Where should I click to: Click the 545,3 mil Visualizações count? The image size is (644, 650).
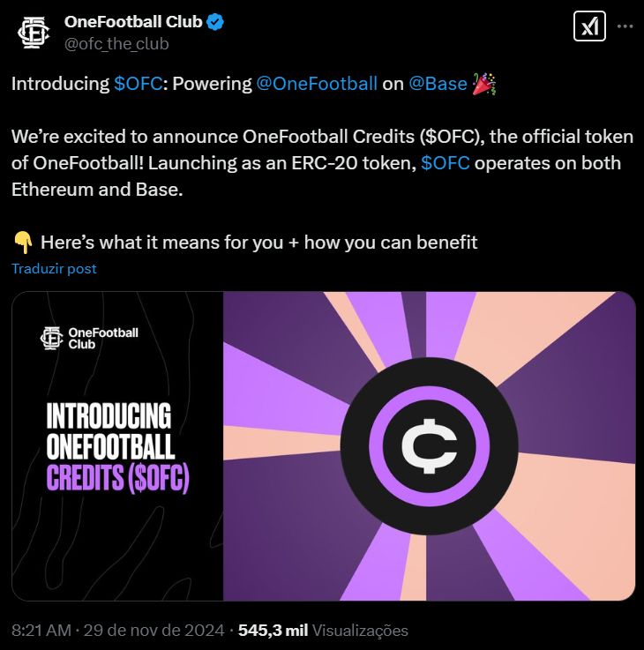click(x=323, y=631)
